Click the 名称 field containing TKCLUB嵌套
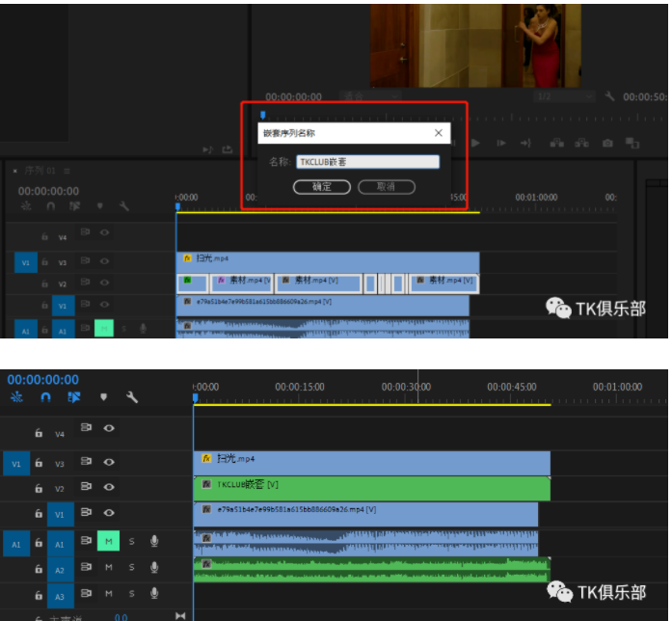This screenshot has height=621, width=672. pos(367,162)
